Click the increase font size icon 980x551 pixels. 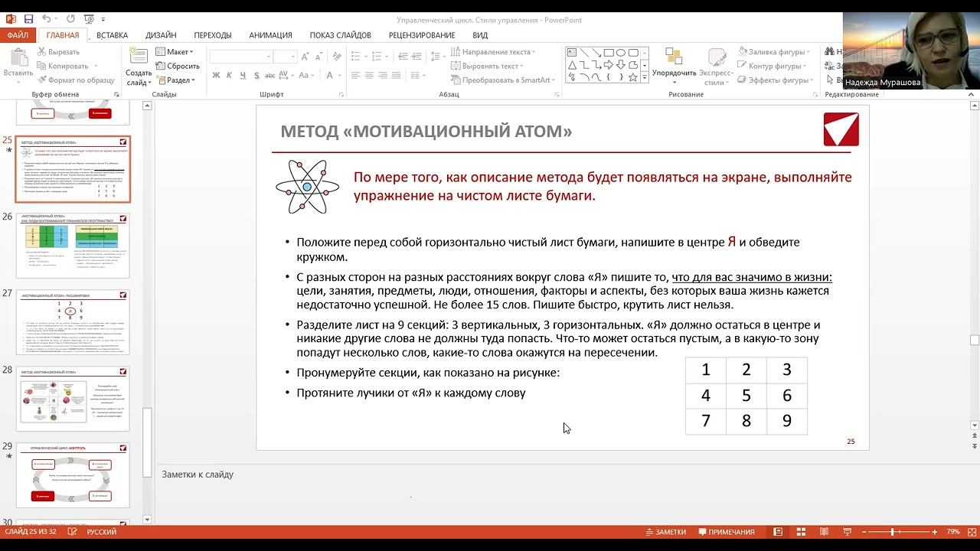click(x=305, y=57)
